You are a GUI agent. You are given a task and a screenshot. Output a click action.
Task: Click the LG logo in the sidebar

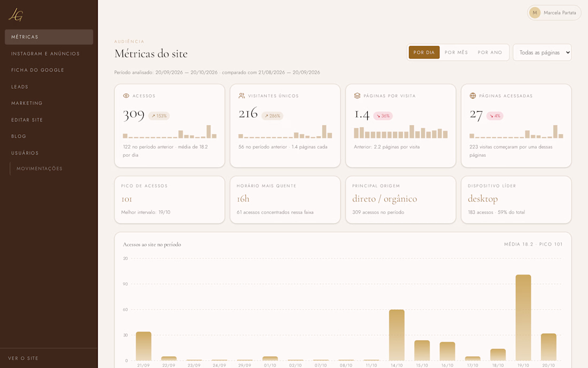click(16, 14)
